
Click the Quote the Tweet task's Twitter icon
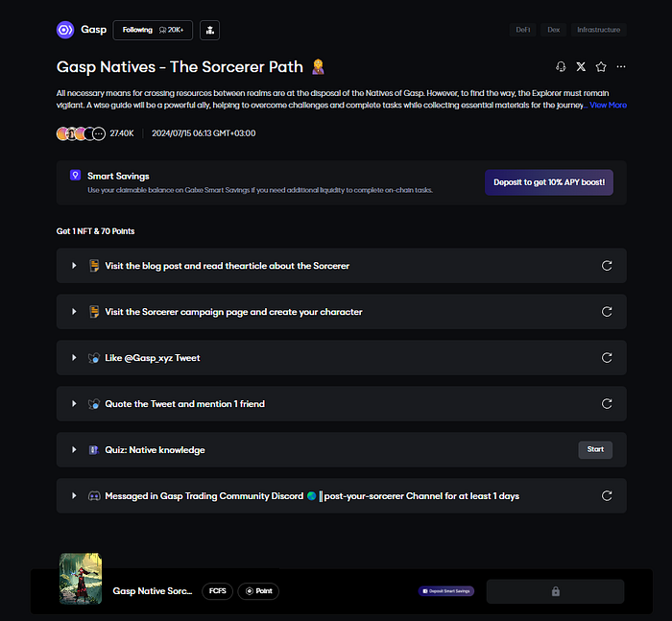(x=94, y=404)
